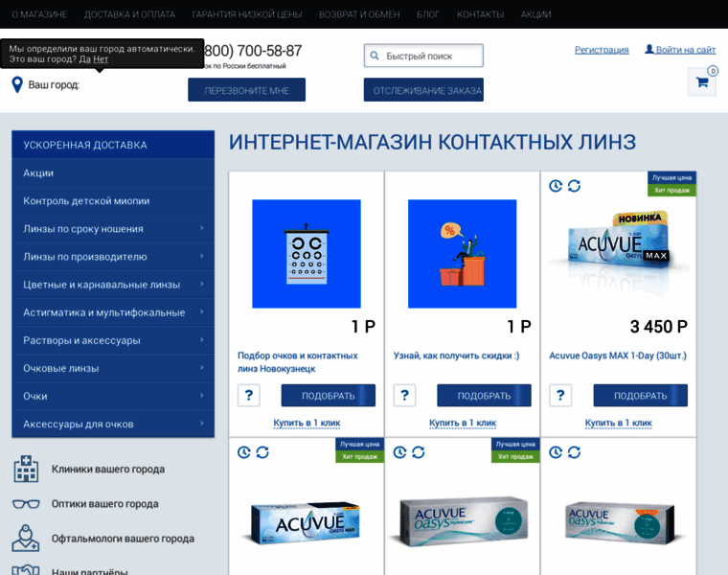Open Акции sidebar category

tap(113, 172)
